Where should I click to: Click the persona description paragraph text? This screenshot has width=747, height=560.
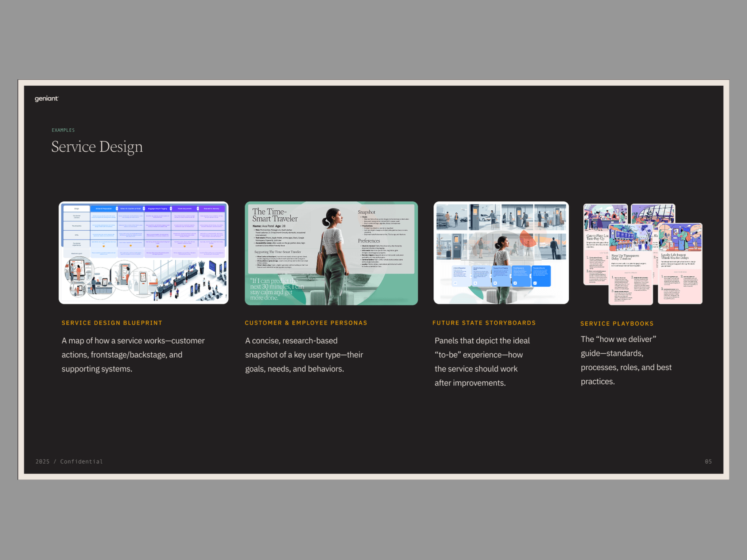(304, 355)
